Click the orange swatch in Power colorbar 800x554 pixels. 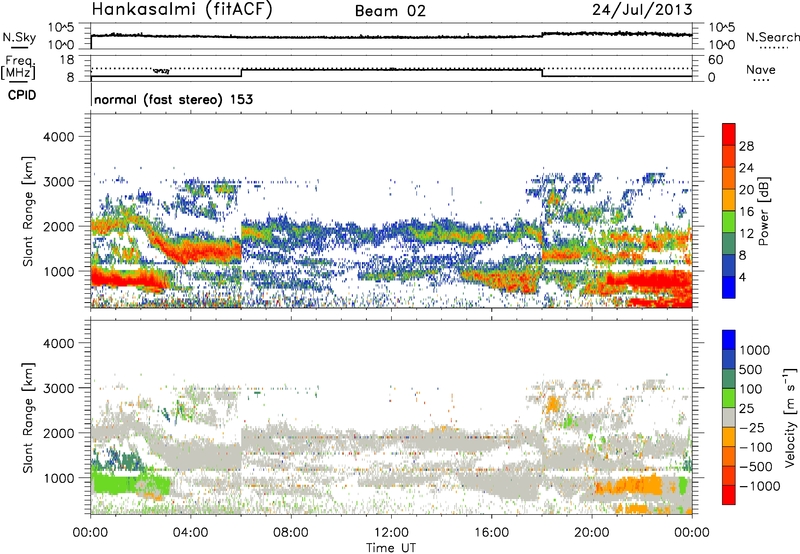coord(729,200)
